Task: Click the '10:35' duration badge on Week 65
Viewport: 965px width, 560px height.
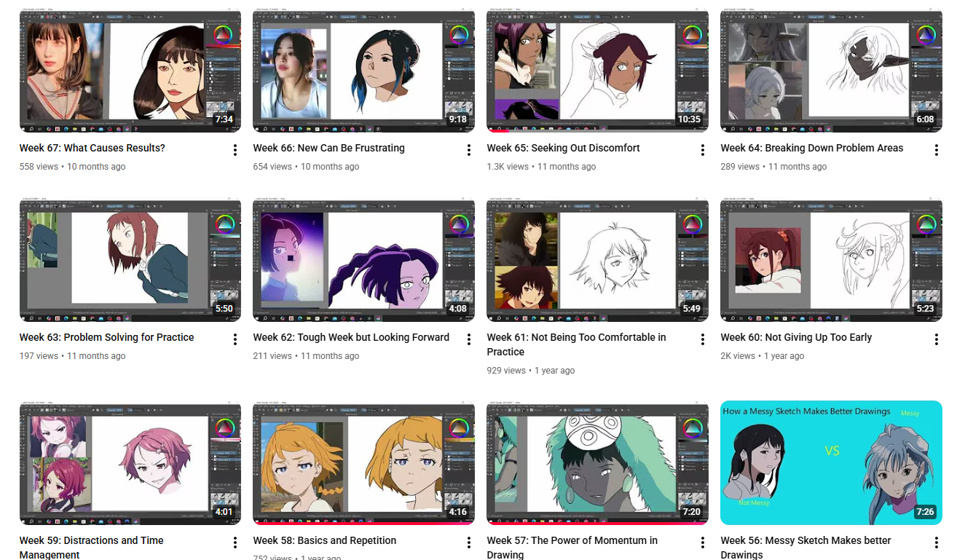Action: [689, 119]
